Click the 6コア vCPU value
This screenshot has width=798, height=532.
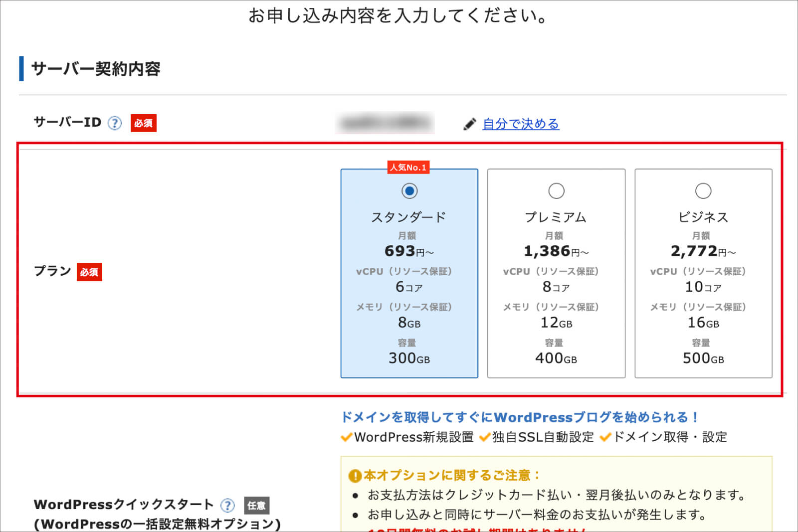(409, 287)
